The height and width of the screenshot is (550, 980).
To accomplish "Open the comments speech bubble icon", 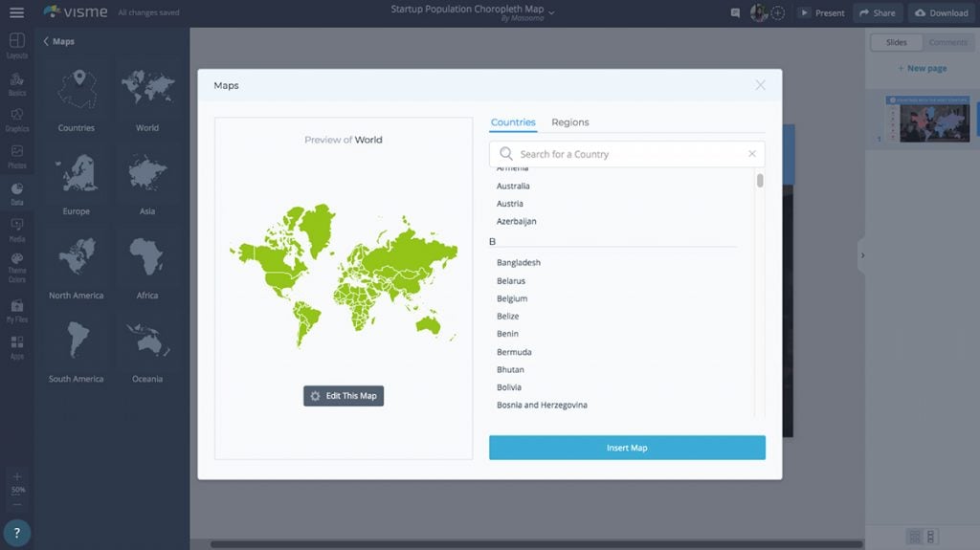I will pos(735,13).
